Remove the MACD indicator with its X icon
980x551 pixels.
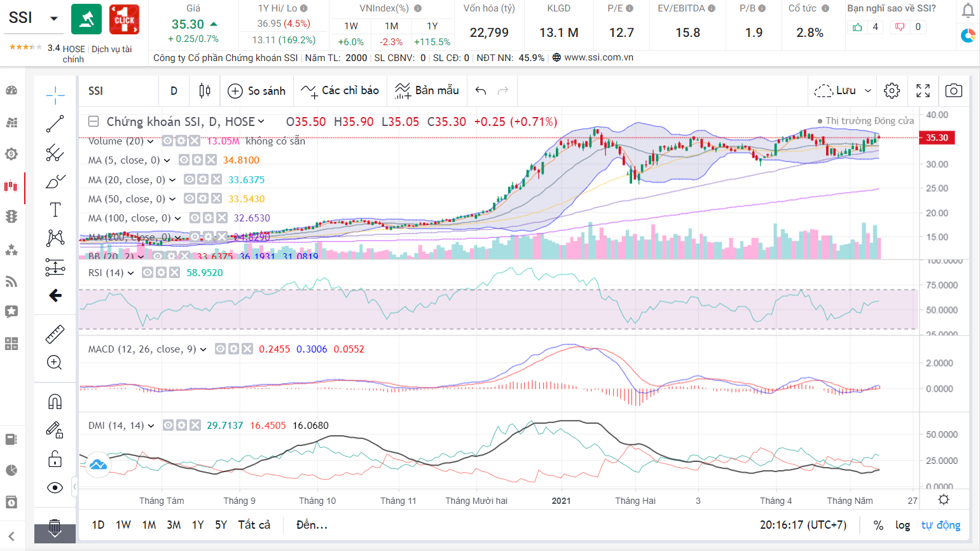(247, 349)
